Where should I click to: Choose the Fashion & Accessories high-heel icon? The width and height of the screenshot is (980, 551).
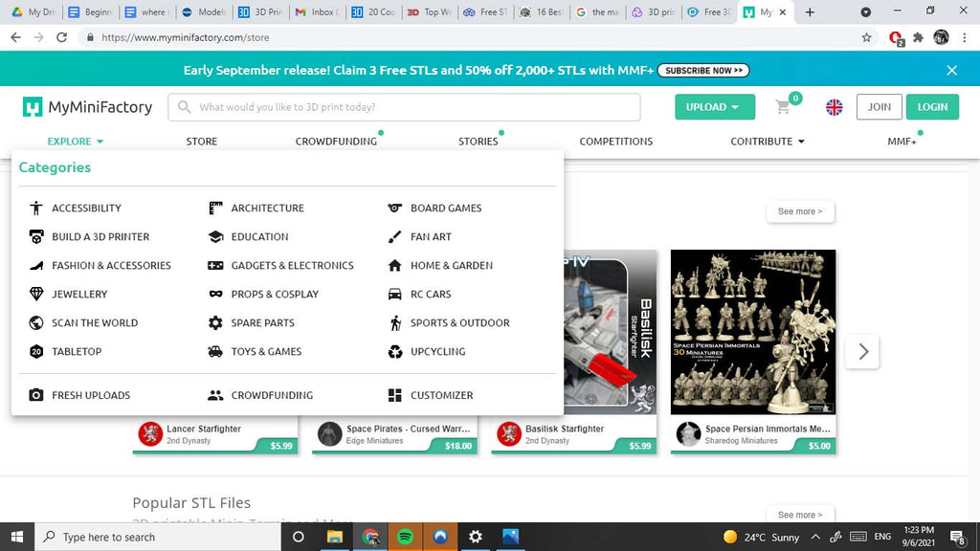point(36,266)
